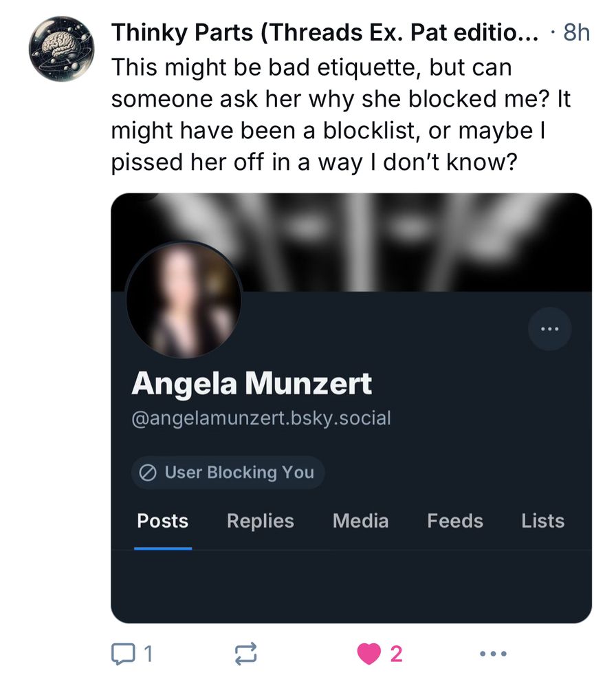
Task: Click the blocked circle icon in badge
Action: (148, 473)
